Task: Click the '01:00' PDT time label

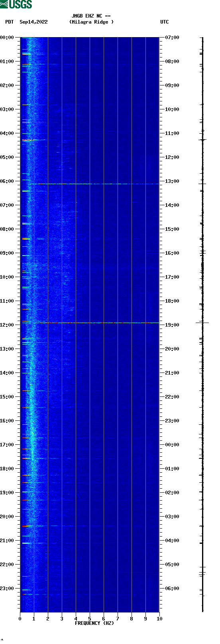Action: point(7,61)
